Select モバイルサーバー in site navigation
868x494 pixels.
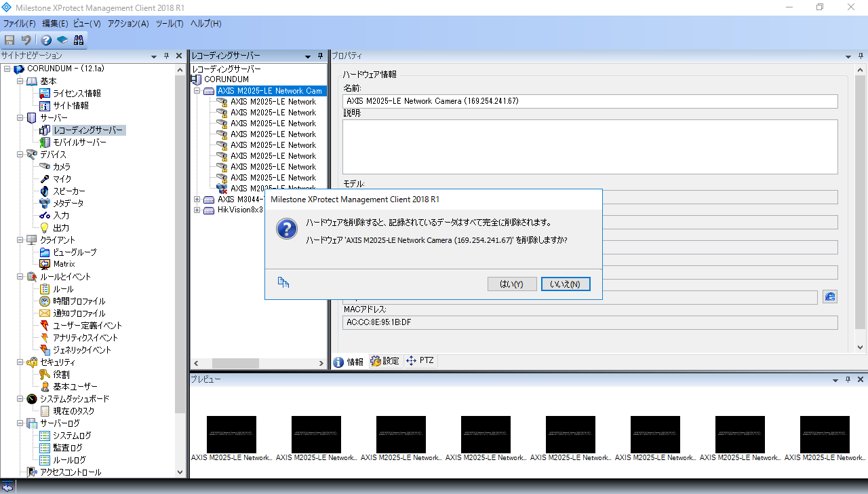79,142
